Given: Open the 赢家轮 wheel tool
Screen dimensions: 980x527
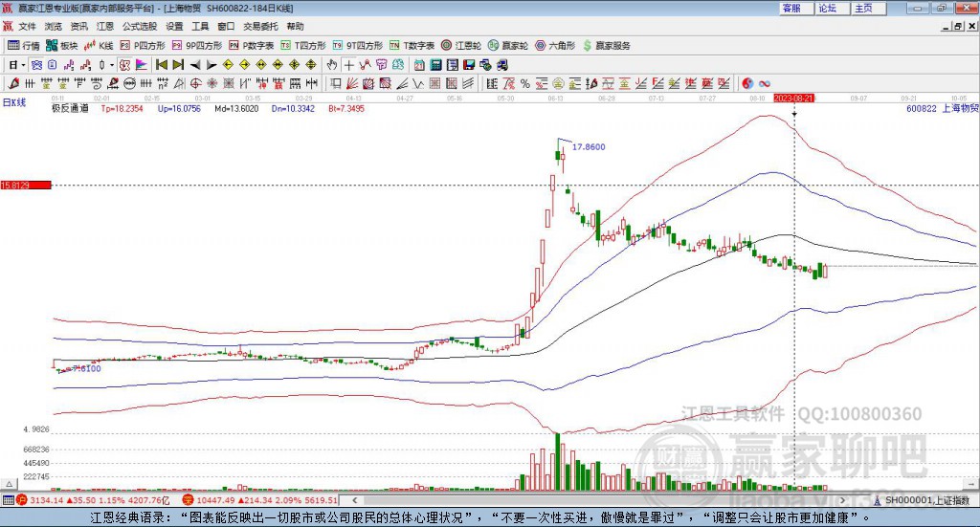Looking at the screenshot, I should pos(508,46).
